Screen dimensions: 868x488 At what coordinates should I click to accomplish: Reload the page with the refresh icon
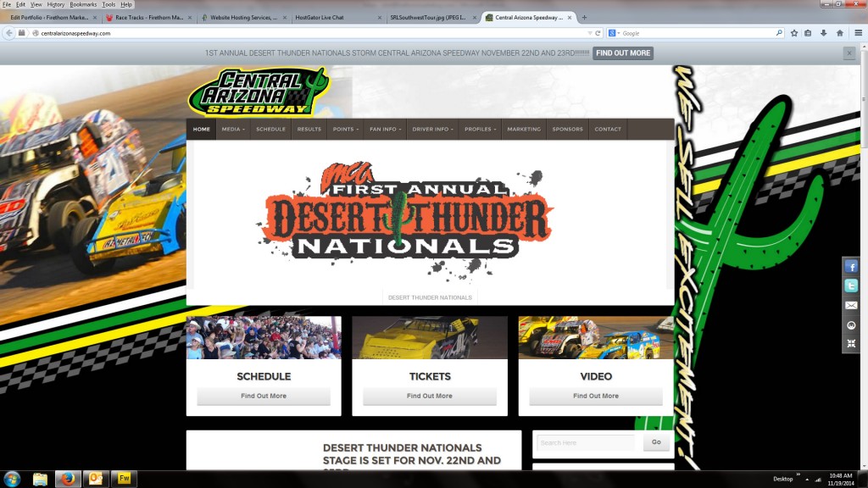click(598, 33)
